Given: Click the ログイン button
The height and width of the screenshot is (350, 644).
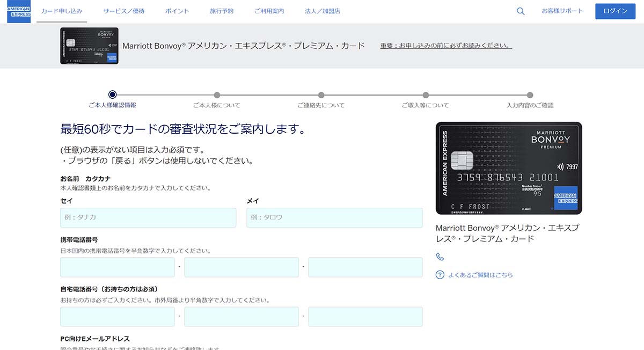Looking at the screenshot, I should pos(615,11).
